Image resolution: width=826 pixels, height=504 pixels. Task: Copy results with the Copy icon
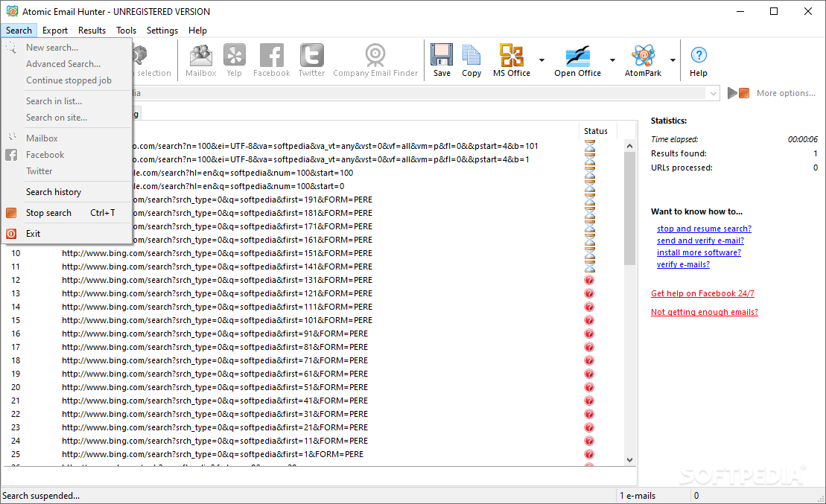pos(471,60)
